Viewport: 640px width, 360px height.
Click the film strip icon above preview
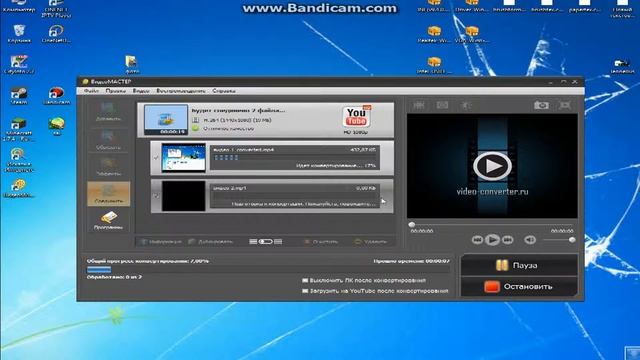tap(419, 105)
